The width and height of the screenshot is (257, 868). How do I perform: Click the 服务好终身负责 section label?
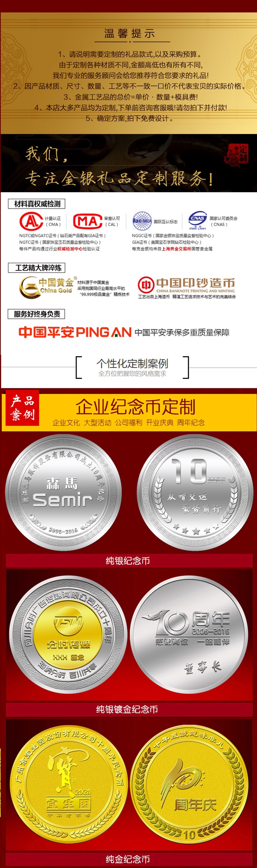(37, 314)
